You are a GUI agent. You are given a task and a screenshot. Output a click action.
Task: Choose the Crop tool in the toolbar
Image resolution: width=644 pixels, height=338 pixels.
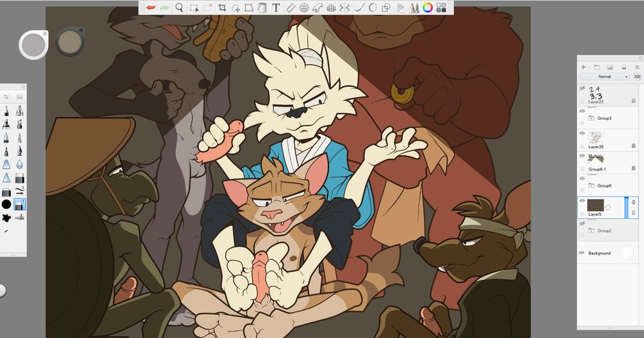[222, 7]
